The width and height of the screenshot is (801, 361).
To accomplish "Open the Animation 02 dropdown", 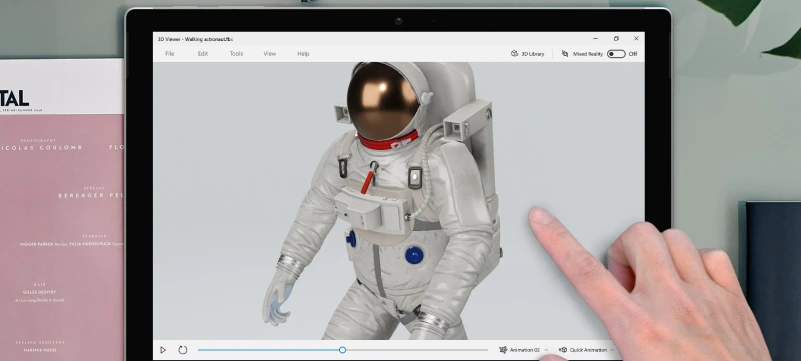I will click(524, 350).
